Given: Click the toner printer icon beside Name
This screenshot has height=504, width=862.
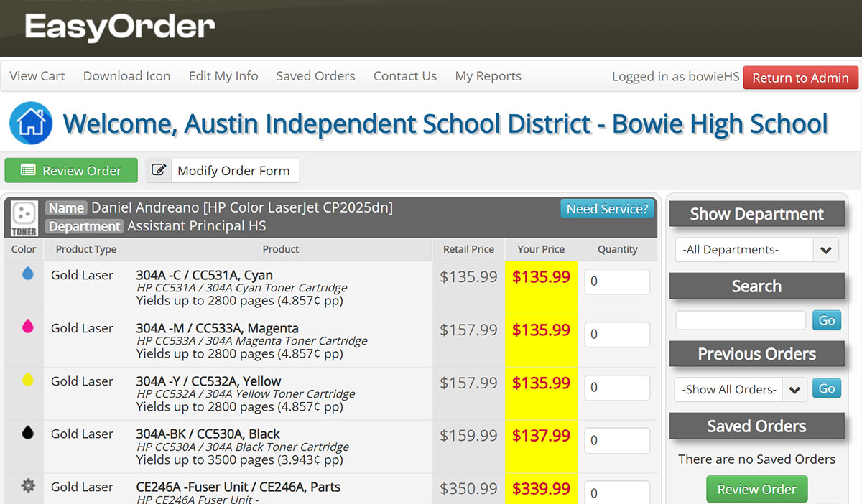Looking at the screenshot, I should pos(24,218).
